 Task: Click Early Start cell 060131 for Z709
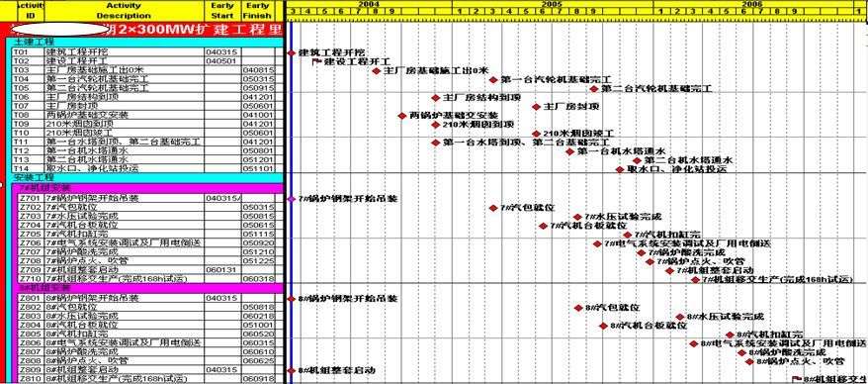click(x=222, y=270)
